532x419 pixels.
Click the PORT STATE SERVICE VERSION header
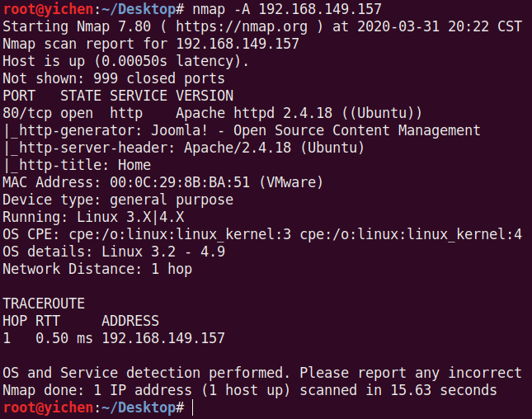(x=118, y=96)
